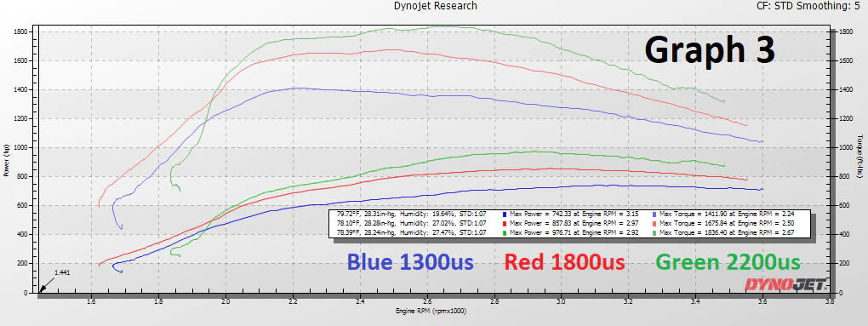The image size is (868, 326).
Task: Click the Power (hp) axis label
Action: tap(6, 160)
